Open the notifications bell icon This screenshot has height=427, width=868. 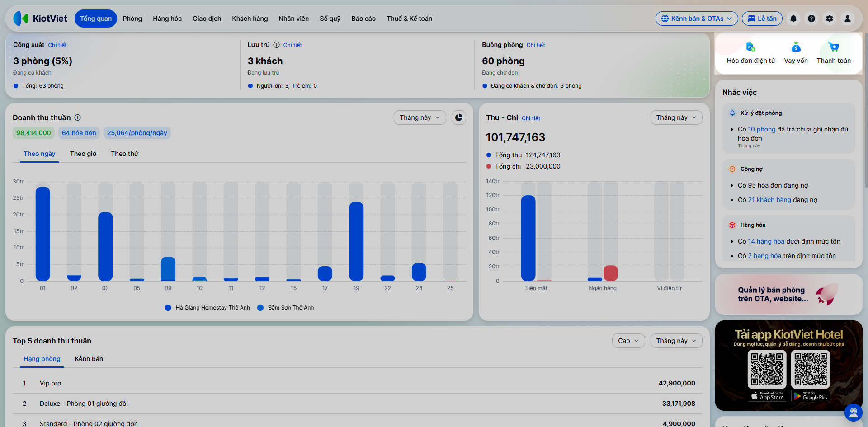(793, 19)
